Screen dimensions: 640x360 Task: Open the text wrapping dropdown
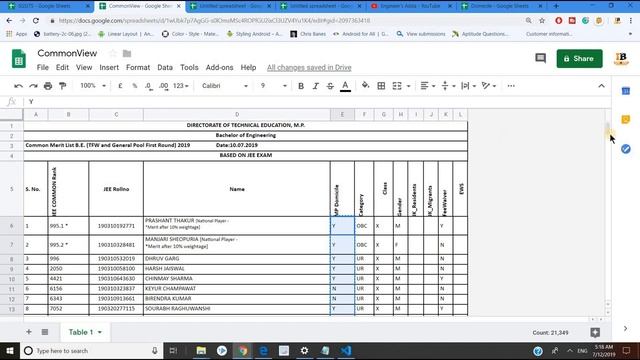[469, 86]
